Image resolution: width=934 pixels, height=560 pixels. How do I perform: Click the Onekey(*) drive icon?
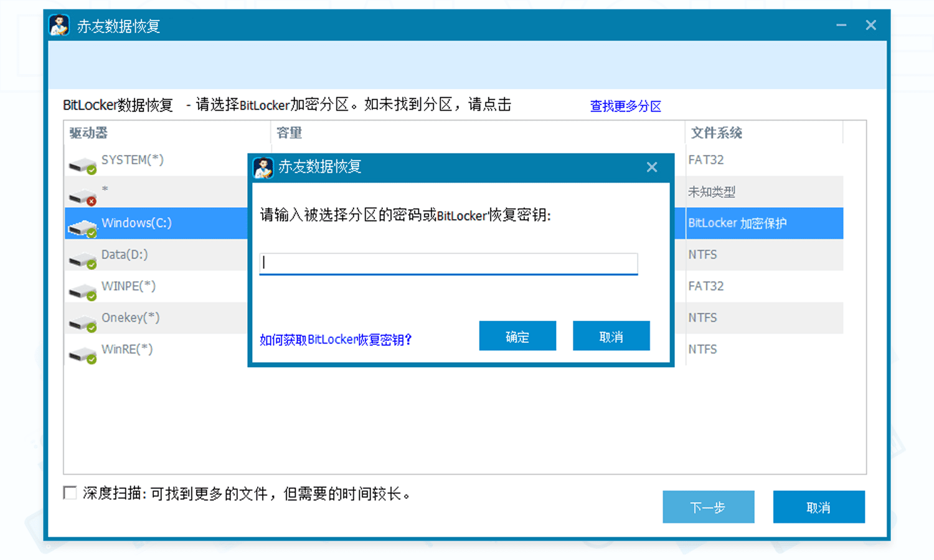coord(82,324)
